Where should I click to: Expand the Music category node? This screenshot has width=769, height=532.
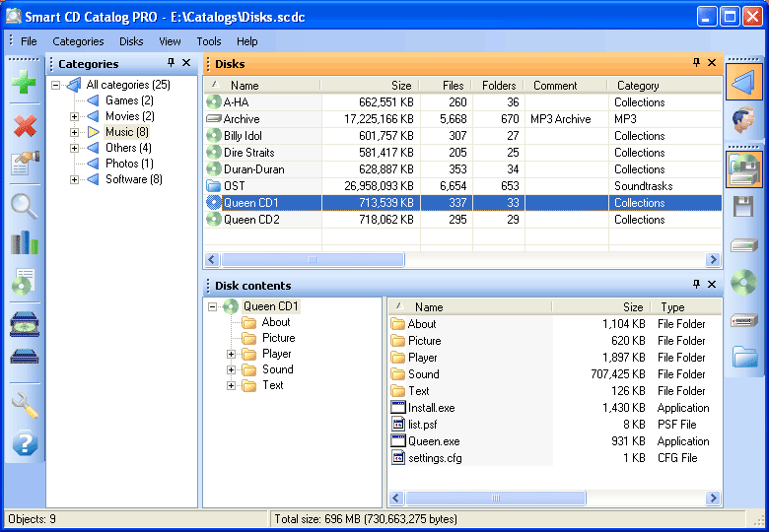(75, 132)
